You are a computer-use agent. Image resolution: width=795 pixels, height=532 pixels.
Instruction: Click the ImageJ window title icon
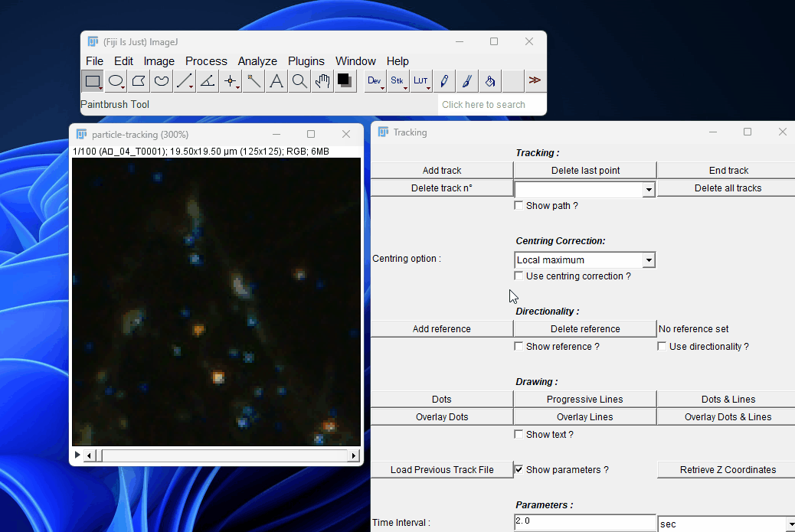click(x=93, y=41)
